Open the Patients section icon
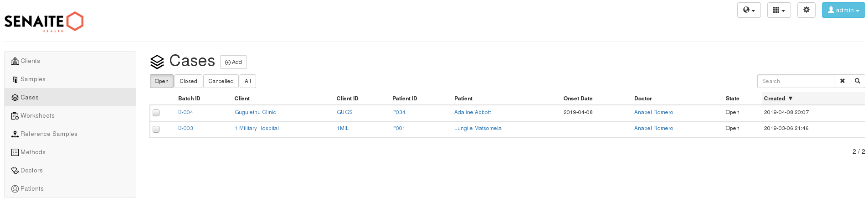 [x=15, y=189]
